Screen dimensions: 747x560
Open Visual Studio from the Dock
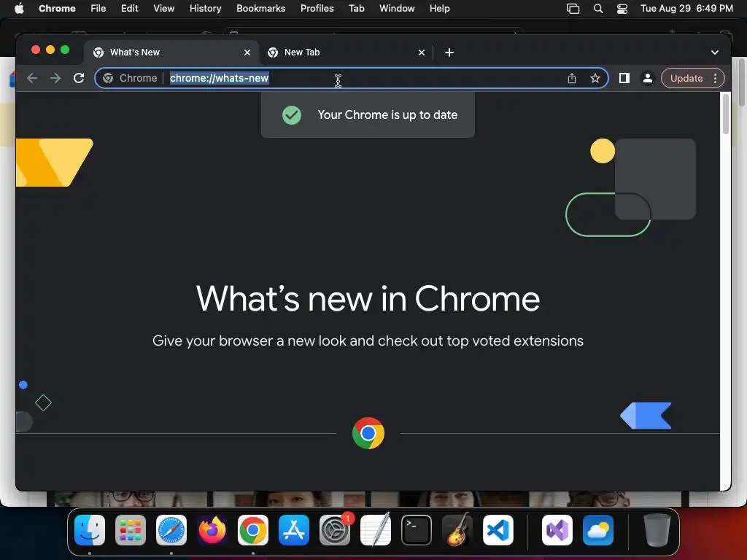[x=557, y=530]
